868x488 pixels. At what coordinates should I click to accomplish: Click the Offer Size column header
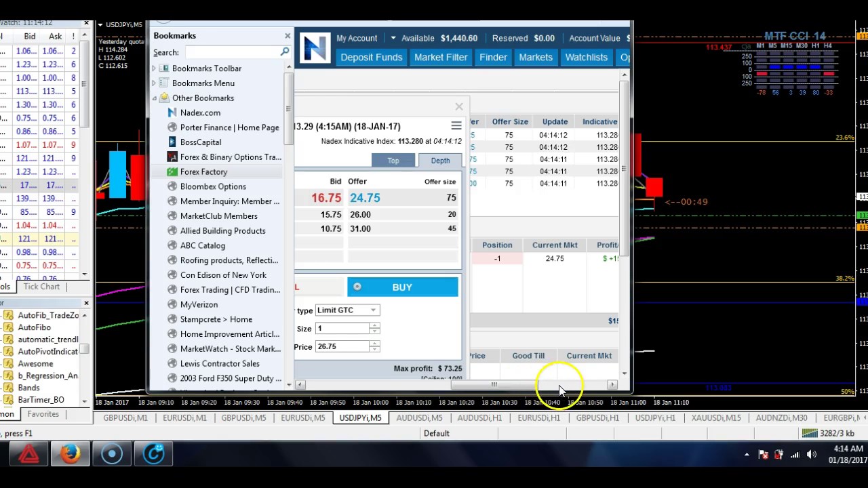(510, 122)
